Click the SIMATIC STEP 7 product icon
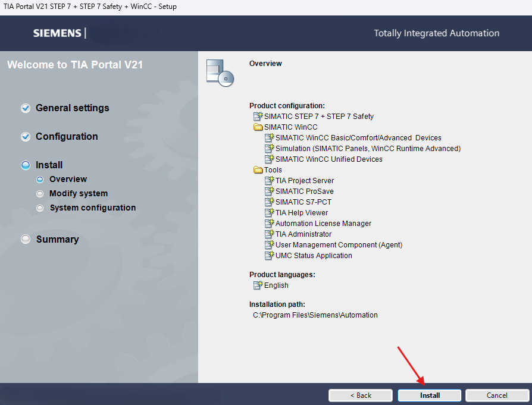Viewport: 532px width, 405px height. (258, 117)
